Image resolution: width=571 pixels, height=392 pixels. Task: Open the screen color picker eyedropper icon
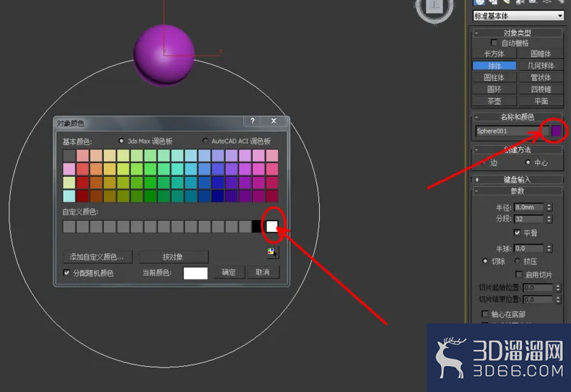point(272,252)
